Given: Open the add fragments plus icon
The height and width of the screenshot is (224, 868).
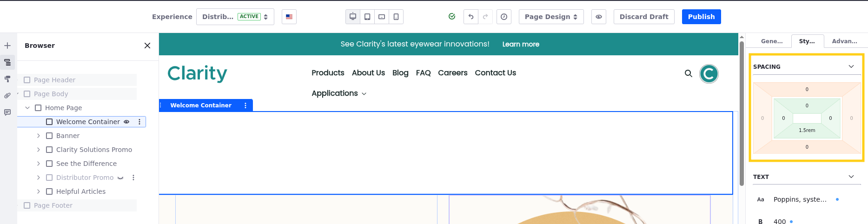Looking at the screenshot, I should tap(7, 46).
